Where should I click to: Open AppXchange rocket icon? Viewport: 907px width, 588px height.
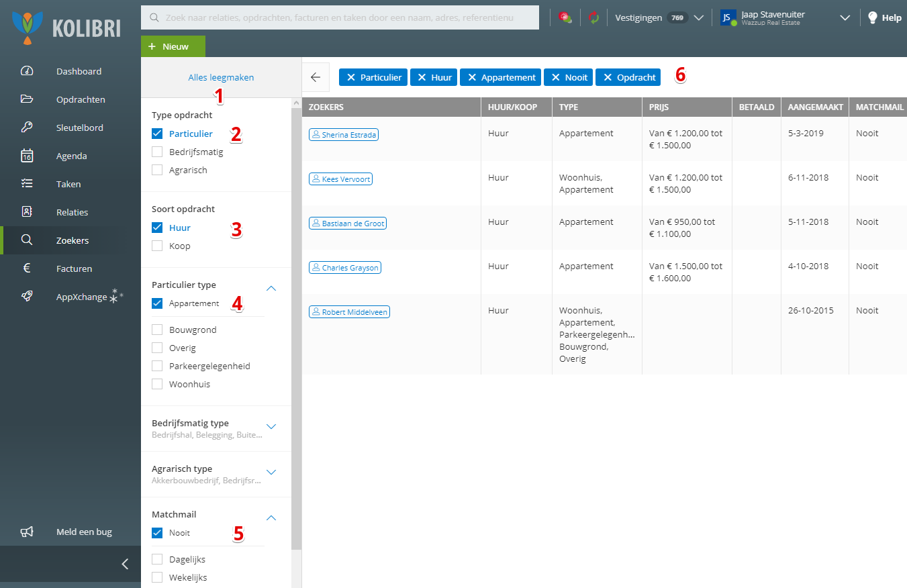(x=27, y=297)
